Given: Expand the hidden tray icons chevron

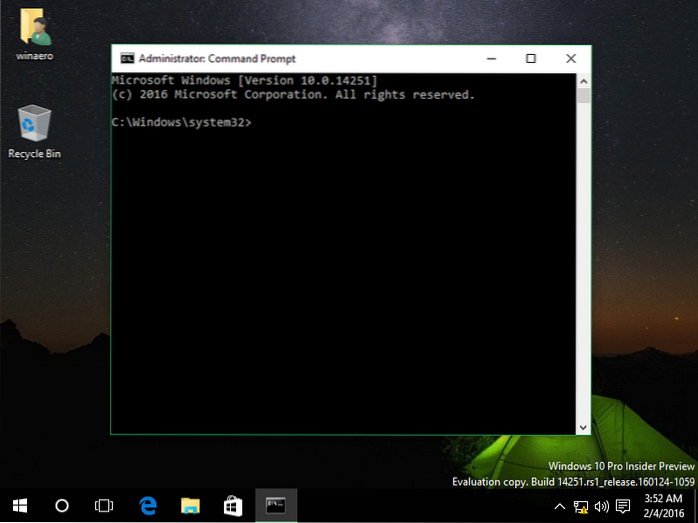Looking at the screenshot, I should coord(562,507).
